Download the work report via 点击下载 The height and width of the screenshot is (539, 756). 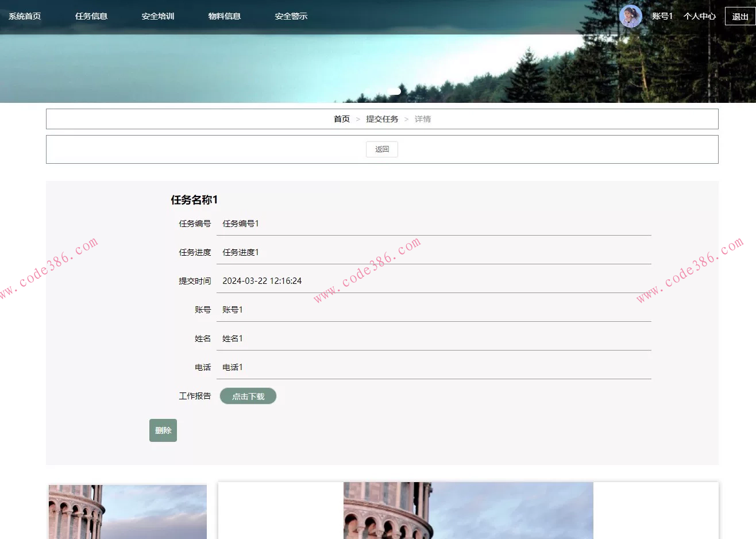pos(248,396)
